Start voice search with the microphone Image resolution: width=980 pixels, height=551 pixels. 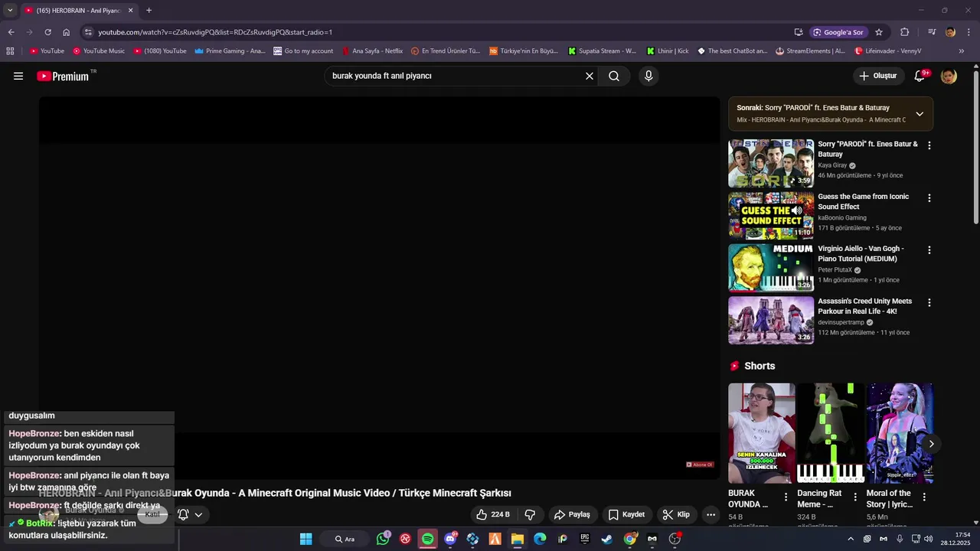tap(648, 76)
